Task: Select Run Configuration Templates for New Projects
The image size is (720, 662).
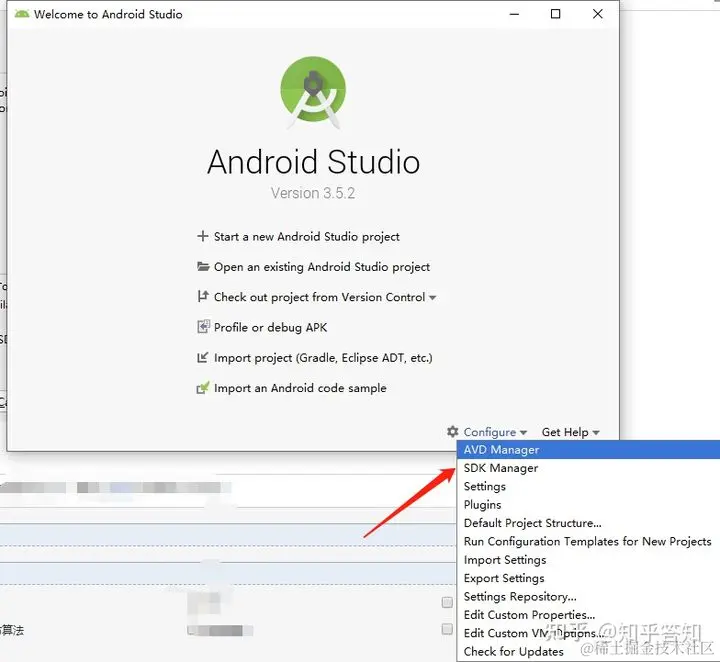Action: pos(588,541)
